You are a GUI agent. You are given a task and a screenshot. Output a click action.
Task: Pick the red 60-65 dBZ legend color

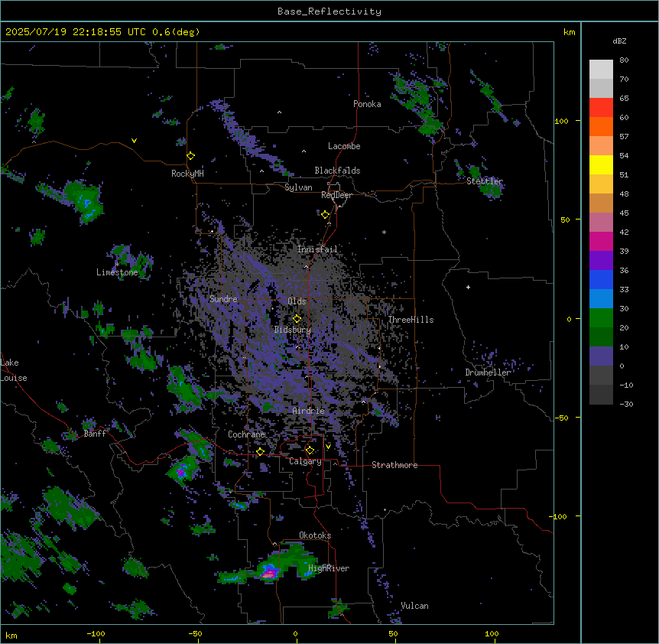tap(601, 108)
